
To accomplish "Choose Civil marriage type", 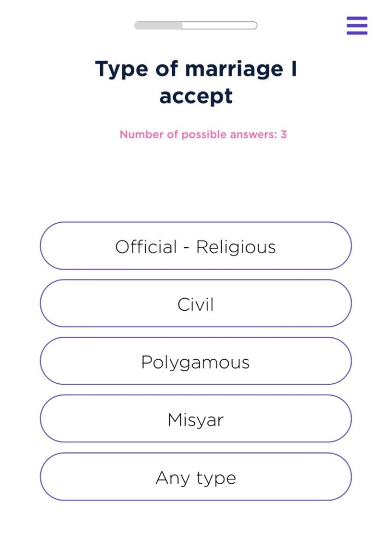I will (x=195, y=304).
